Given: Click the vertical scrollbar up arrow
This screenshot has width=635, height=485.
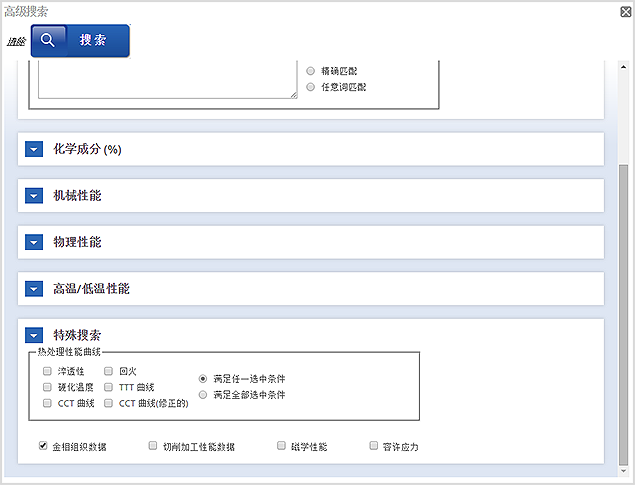Looking at the screenshot, I should (x=625, y=68).
